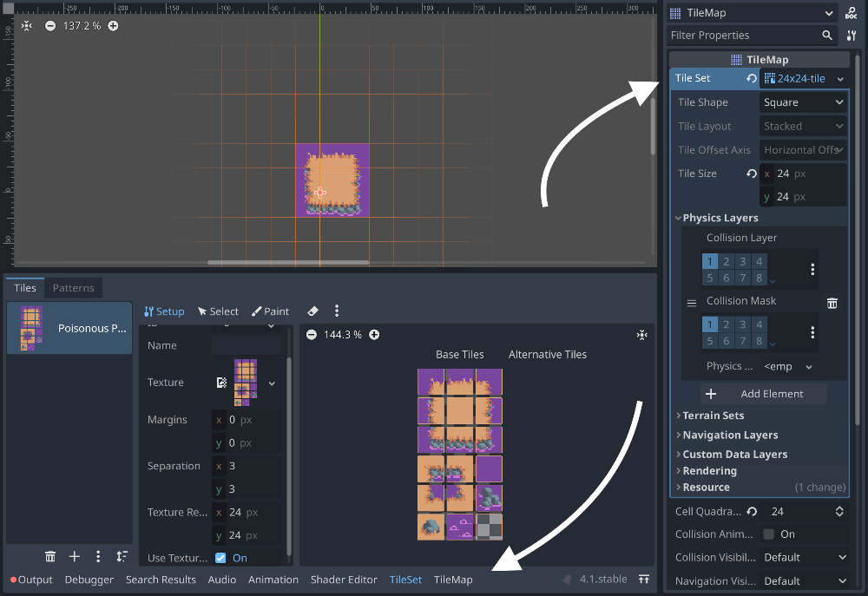The width and height of the screenshot is (868, 596).
Task: Disable the Collision Animatable checkbox
Action: pos(769,534)
